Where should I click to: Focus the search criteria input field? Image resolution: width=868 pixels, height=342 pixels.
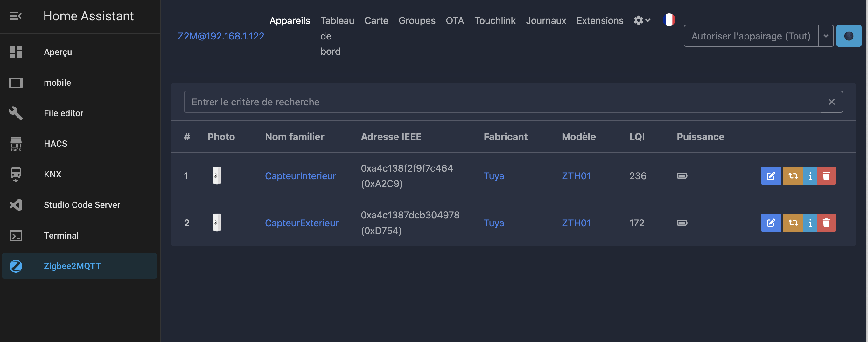[502, 102]
